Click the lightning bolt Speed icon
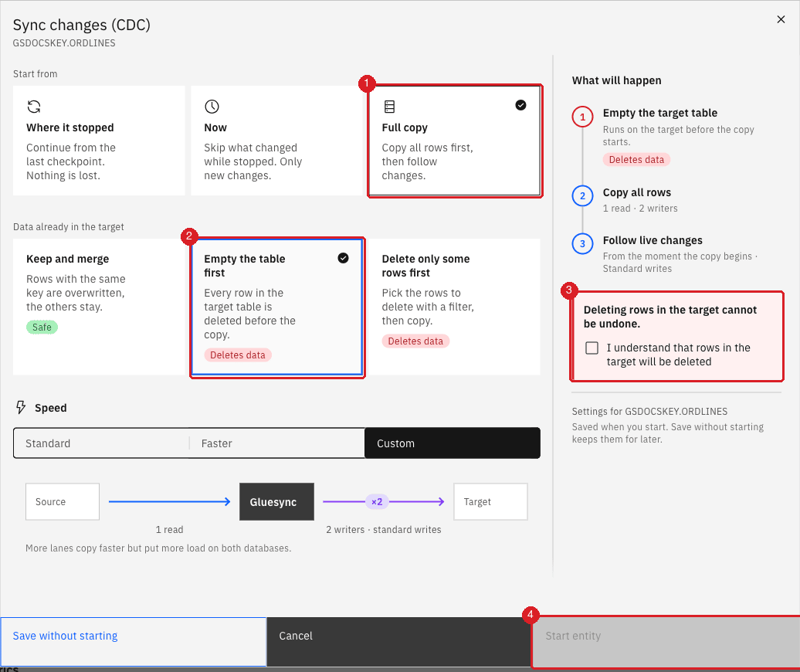800x672 pixels. tap(21, 407)
